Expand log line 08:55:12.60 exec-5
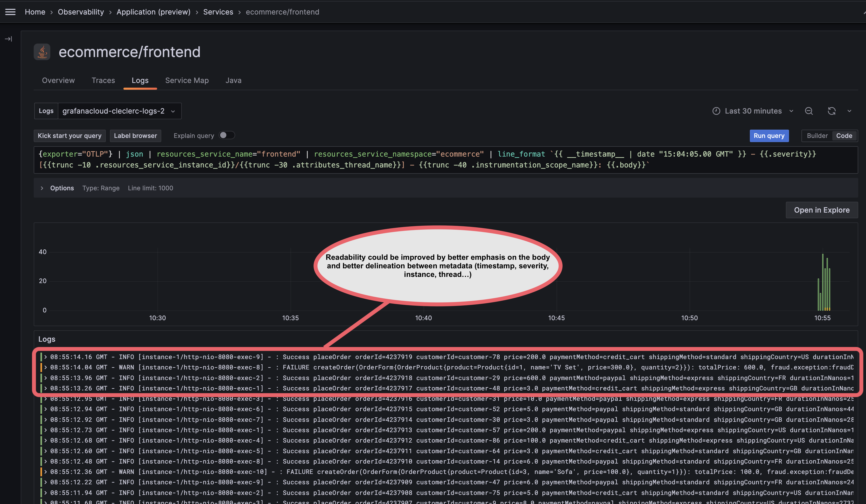 tap(45, 451)
